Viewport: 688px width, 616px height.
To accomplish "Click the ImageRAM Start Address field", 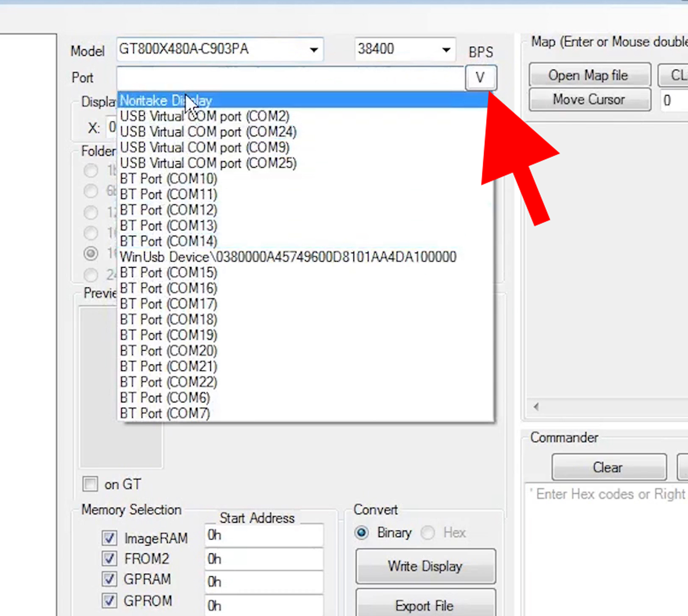I will click(x=264, y=535).
